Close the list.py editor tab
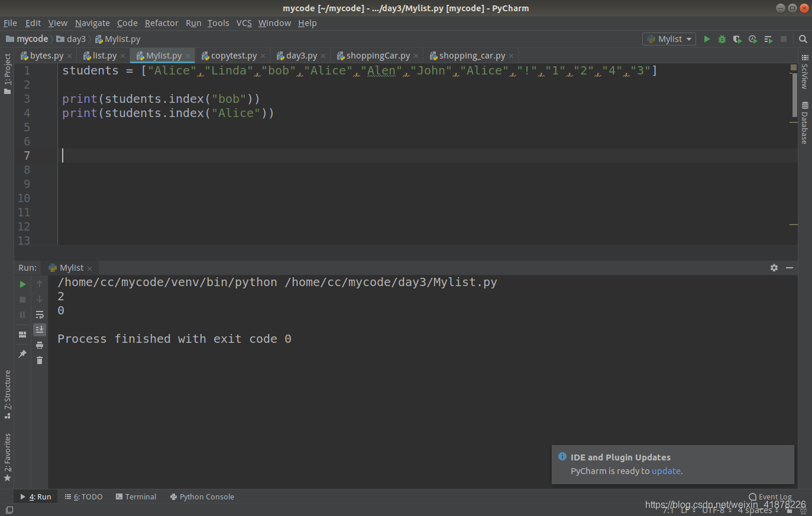 pyautogui.click(x=122, y=56)
